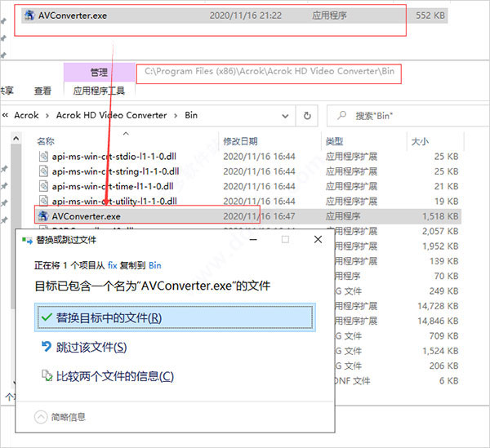Click the 2,057 KB size cell
Screen dimensions: 490x448
[x=440, y=231]
